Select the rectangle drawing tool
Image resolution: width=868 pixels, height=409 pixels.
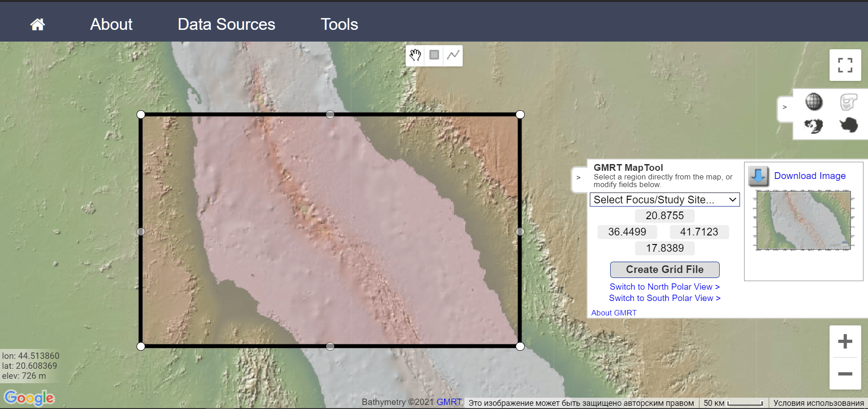click(434, 55)
